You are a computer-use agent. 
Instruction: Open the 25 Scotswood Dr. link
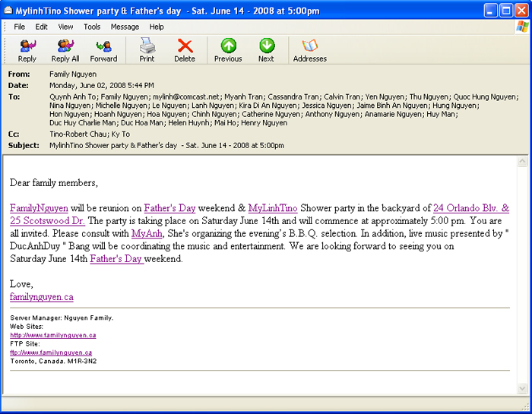[x=47, y=221]
